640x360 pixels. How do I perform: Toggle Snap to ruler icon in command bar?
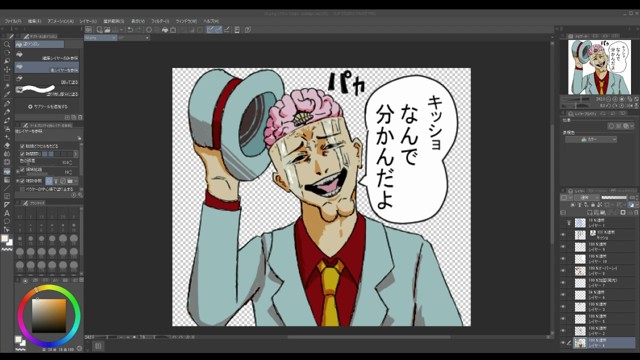[x=210, y=30]
